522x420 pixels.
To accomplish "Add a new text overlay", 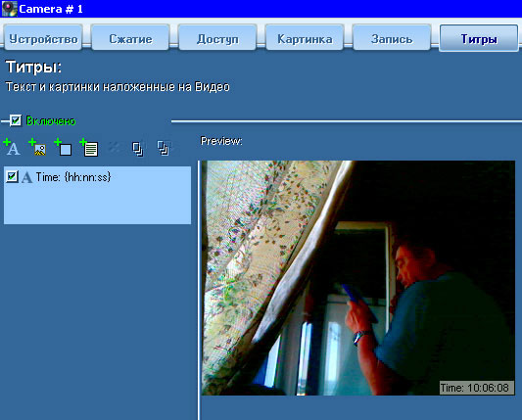I will click(12, 148).
